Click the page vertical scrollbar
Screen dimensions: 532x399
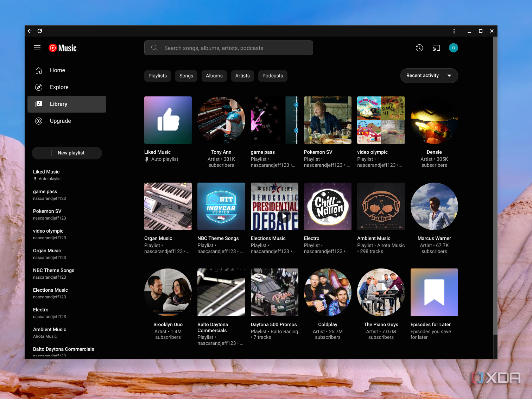pos(495,185)
